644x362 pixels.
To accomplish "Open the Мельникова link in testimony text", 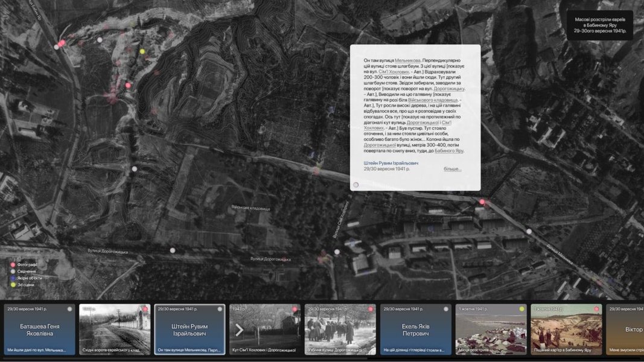I will coord(408,61).
